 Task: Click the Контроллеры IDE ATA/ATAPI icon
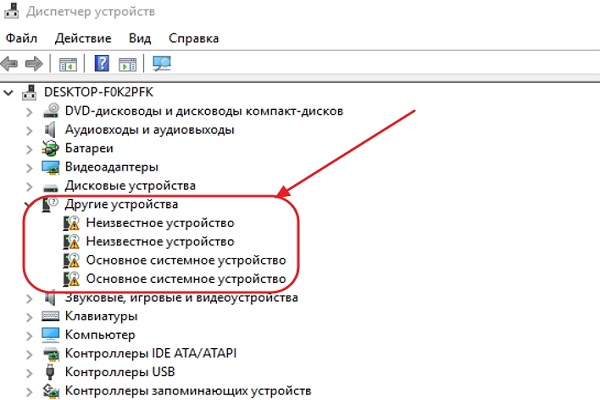tap(51, 354)
